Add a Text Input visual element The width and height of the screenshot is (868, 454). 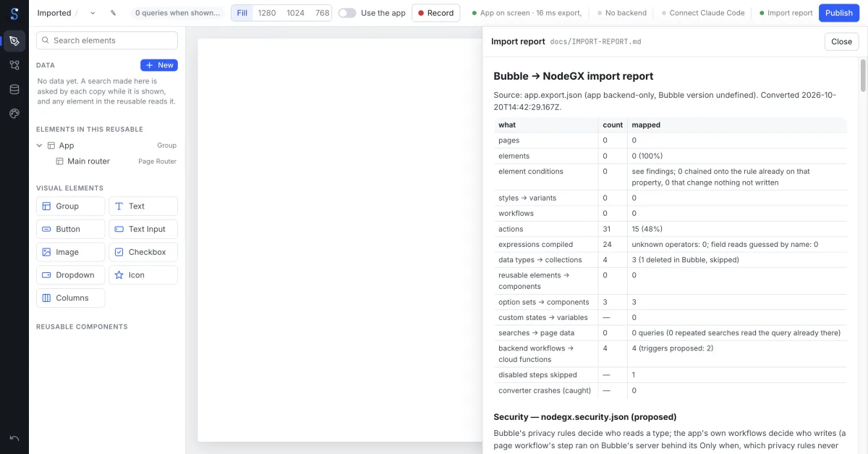(x=143, y=229)
